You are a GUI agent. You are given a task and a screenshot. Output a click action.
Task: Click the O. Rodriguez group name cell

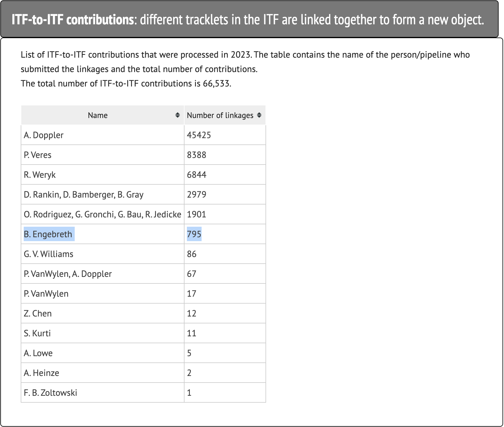[102, 214]
